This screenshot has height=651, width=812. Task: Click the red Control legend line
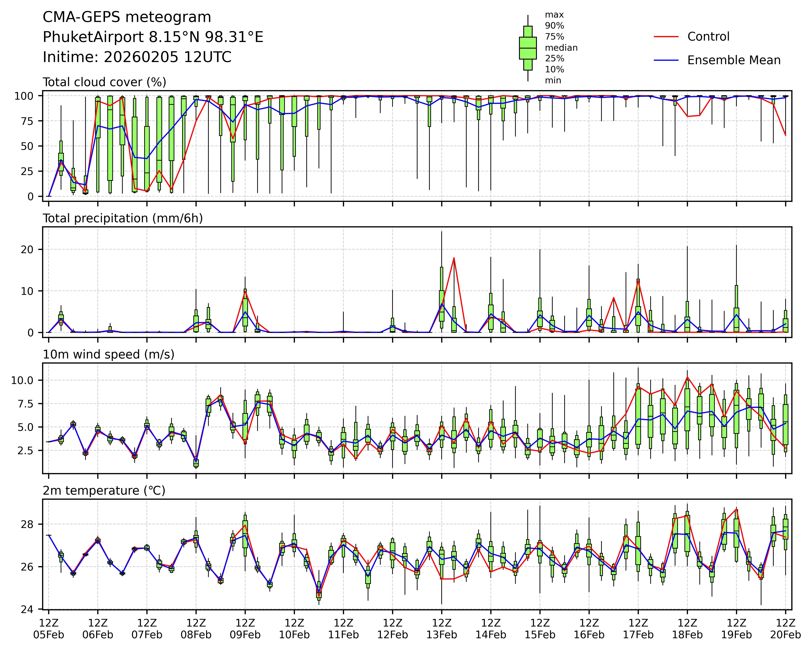(666, 37)
